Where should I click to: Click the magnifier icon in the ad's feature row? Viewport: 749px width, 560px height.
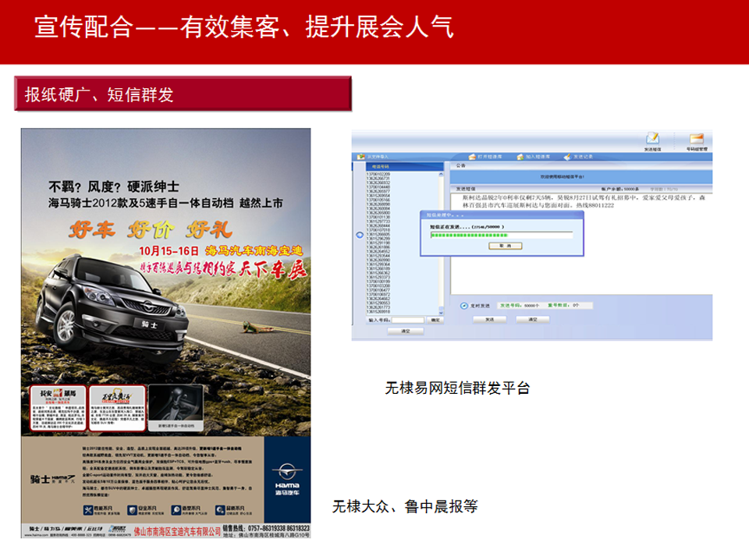pyautogui.click(x=176, y=510)
